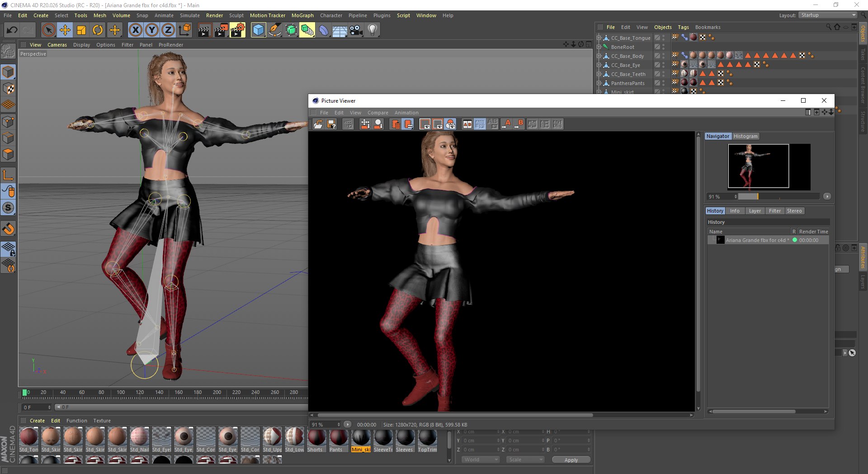Open the Subdivision Surface generator icon
The width and height of the screenshot is (868, 474).
click(291, 30)
